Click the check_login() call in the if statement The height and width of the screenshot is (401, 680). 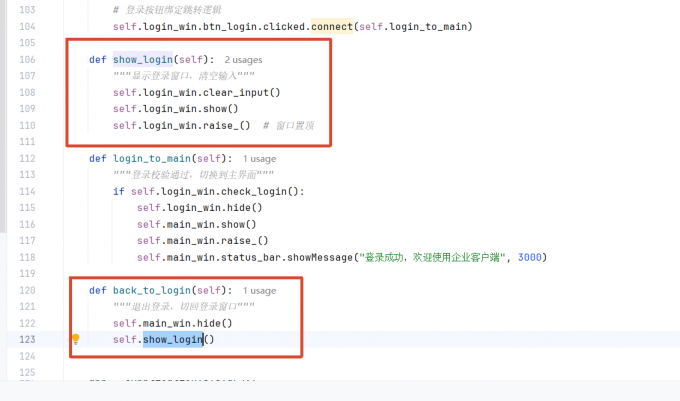(x=260, y=191)
